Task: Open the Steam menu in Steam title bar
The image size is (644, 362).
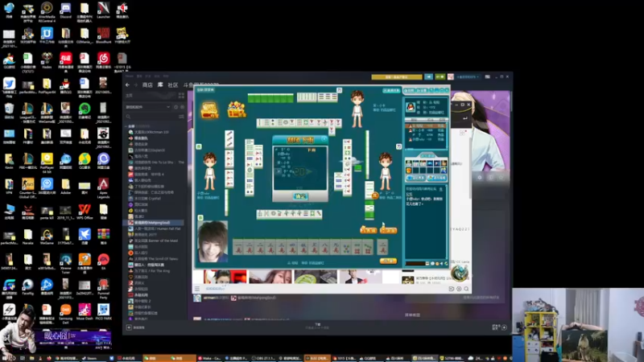Action: click(130, 76)
